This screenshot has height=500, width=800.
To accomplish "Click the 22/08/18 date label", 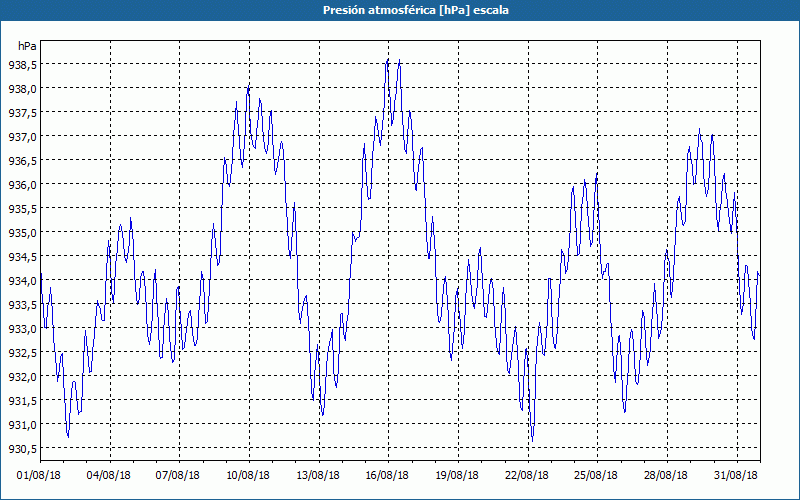I will point(527,475).
